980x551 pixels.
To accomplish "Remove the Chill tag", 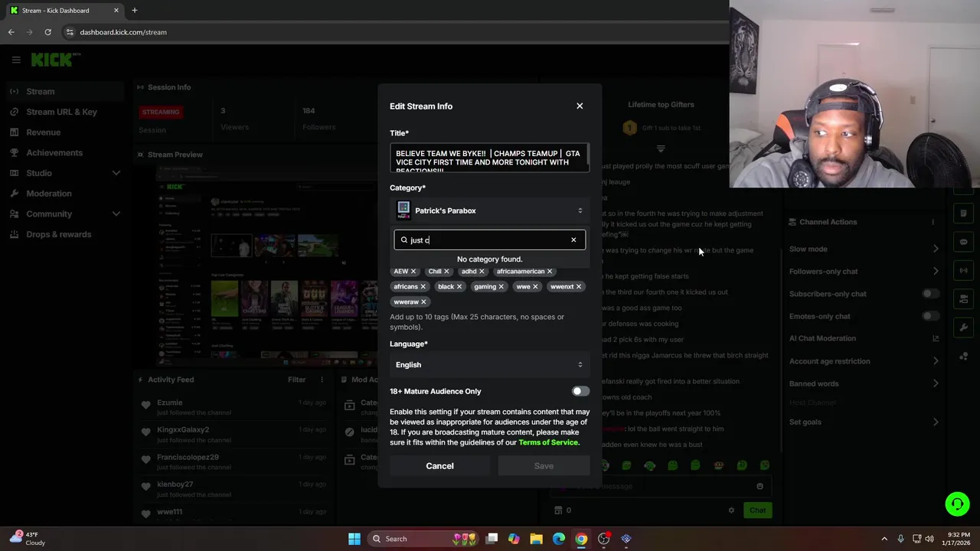I will pyautogui.click(x=446, y=271).
